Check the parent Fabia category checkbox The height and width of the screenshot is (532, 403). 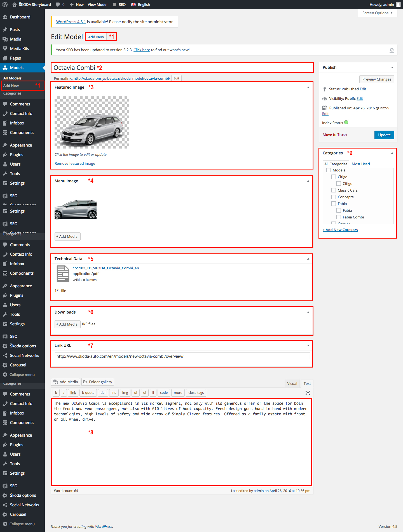[x=334, y=204]
